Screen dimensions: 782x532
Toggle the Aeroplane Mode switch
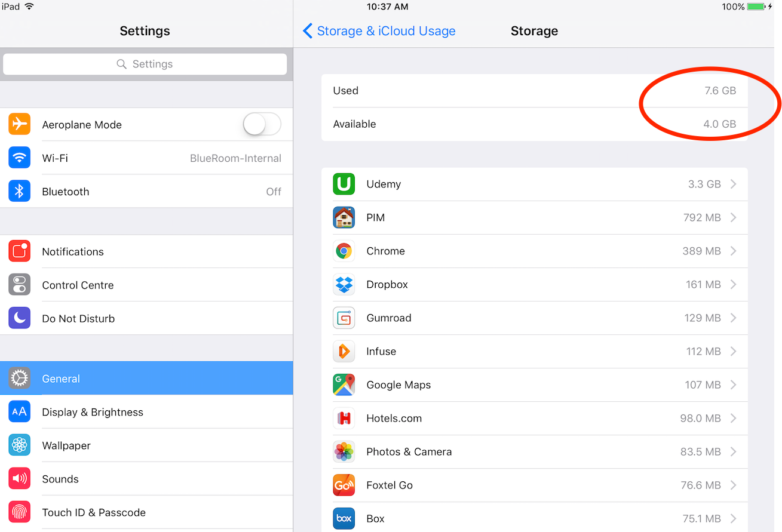coord(262,124)
